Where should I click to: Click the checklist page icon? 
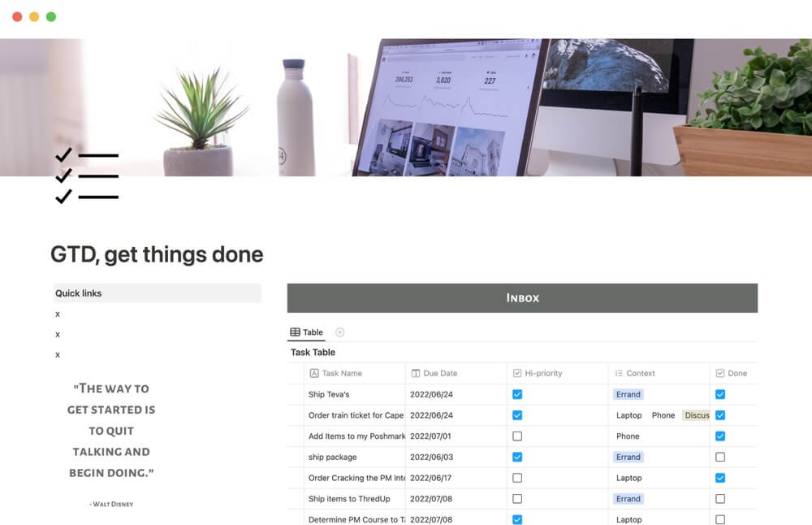tap(87, 176)
